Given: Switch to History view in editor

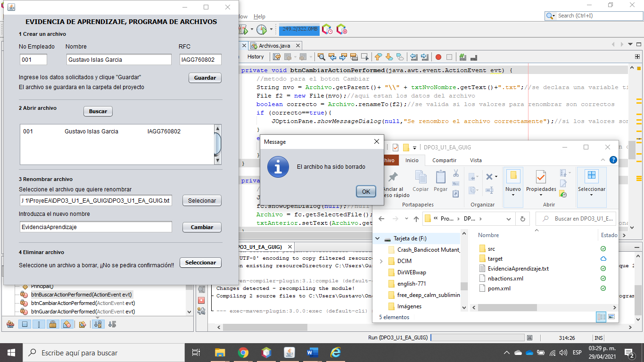Looking at the screenshot, I should pyautogui.click(x=256, y=57).
